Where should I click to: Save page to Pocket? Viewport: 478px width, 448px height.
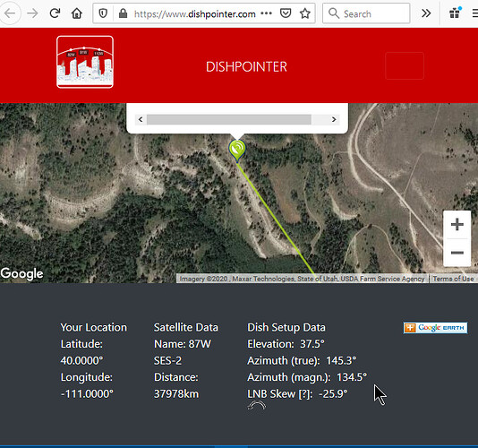[286, 13]
